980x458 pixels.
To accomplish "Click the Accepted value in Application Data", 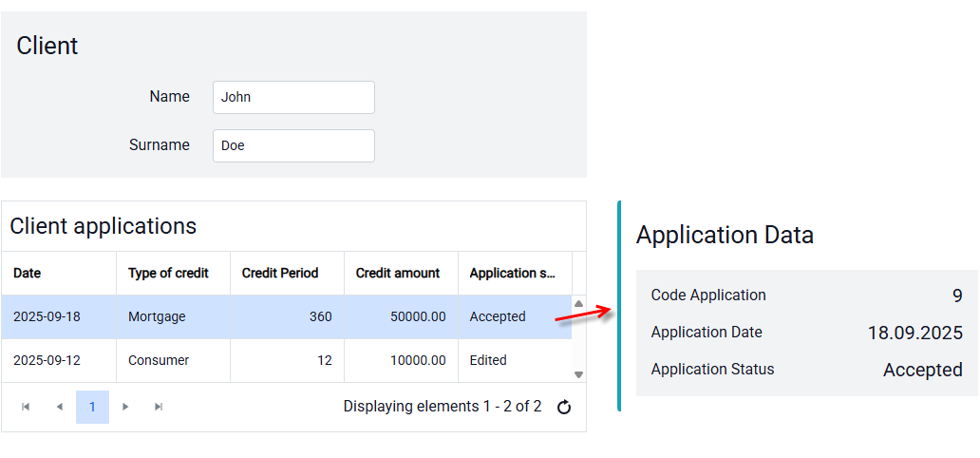I will 922,370.
